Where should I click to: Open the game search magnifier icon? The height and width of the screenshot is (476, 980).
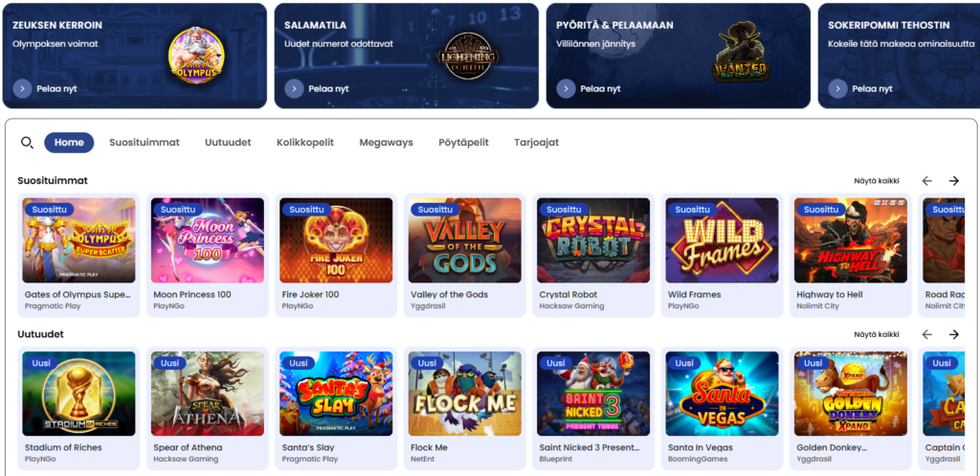[x=27, y=143]
